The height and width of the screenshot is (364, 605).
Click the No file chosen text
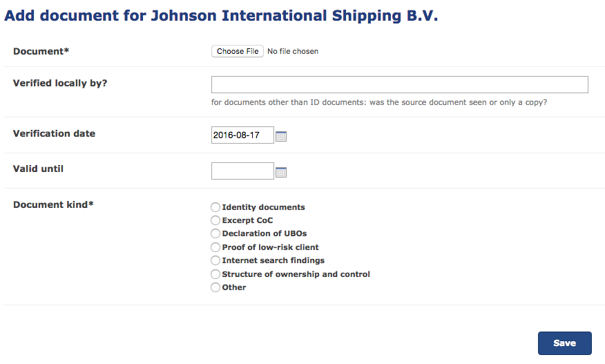[x=293, y=51]
